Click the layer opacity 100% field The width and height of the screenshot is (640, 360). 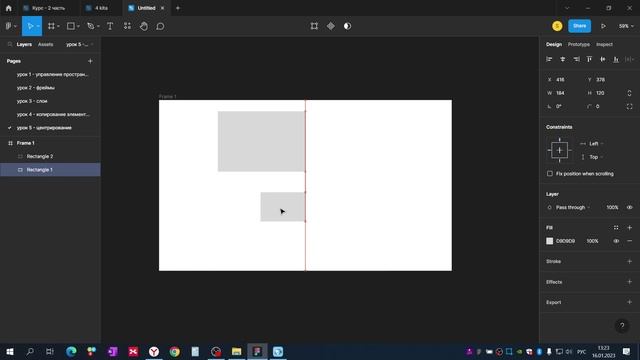pos(612,207)
